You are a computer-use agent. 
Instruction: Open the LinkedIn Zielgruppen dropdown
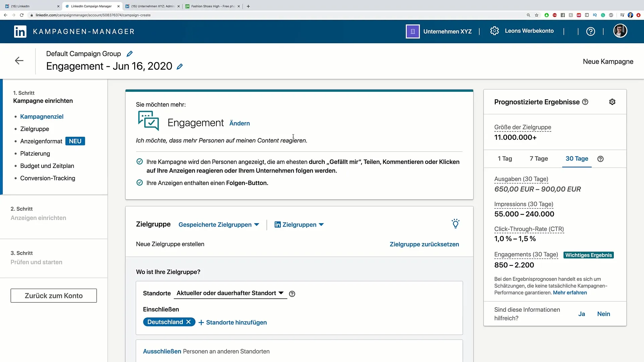coord(299,225)
